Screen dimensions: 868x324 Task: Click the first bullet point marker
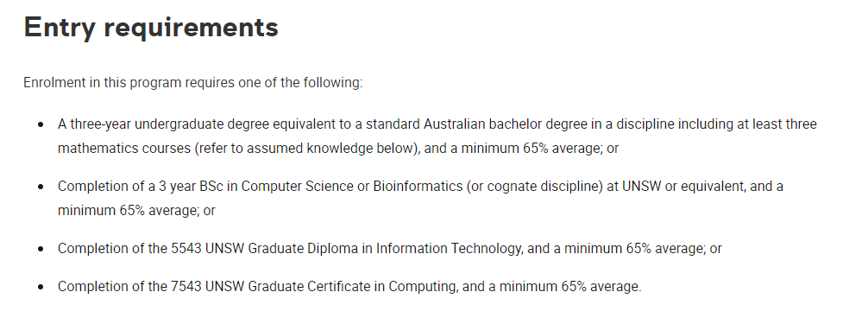[x=41, y=124]
